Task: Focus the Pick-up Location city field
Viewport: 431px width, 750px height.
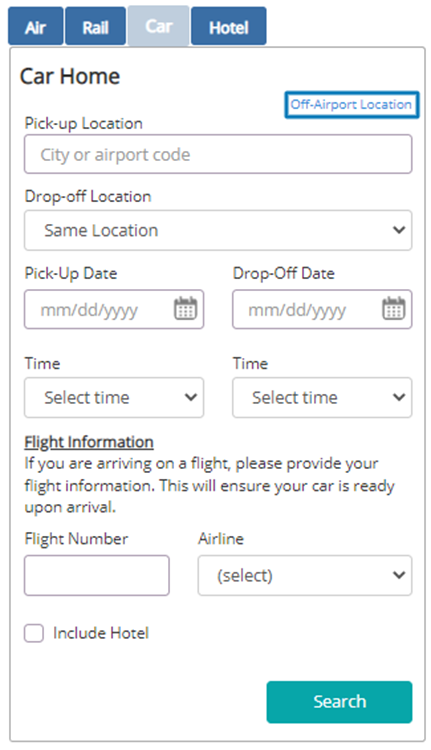Action: click(x=218, y=154)
